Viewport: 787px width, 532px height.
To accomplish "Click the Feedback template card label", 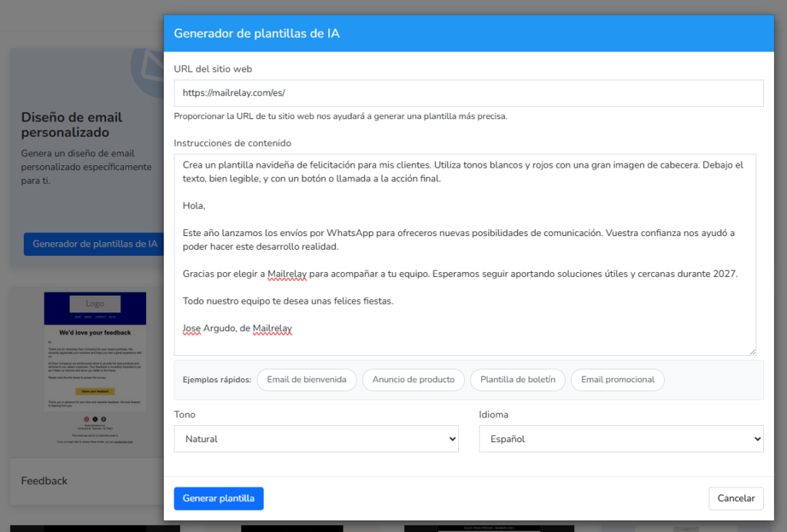I will click(x=44, y=480).
